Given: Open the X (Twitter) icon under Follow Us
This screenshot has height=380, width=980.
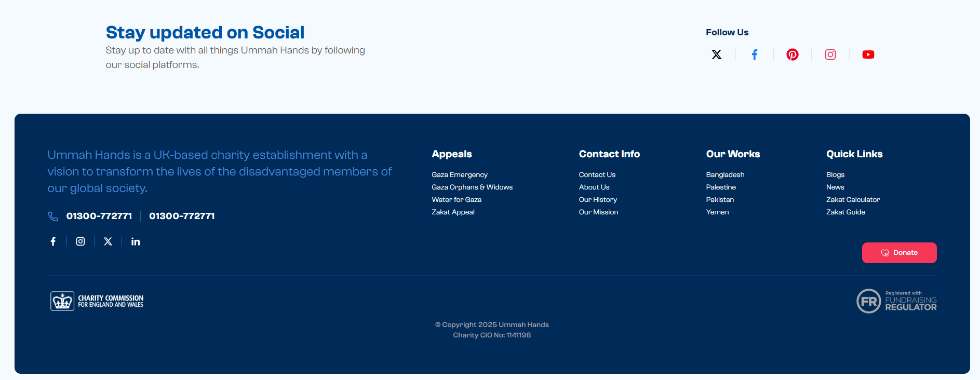Looking at the screenshot, I should pyautogui.click(x=716, y=55).
